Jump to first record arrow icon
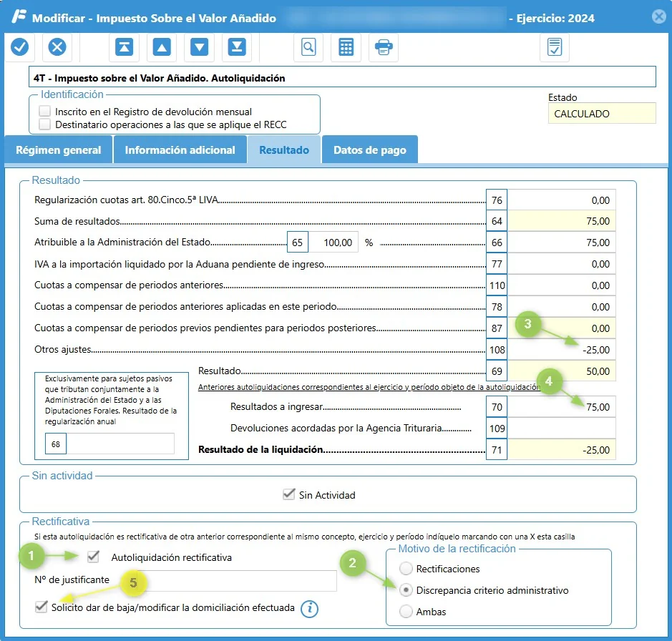 click(x=124, y=47)
